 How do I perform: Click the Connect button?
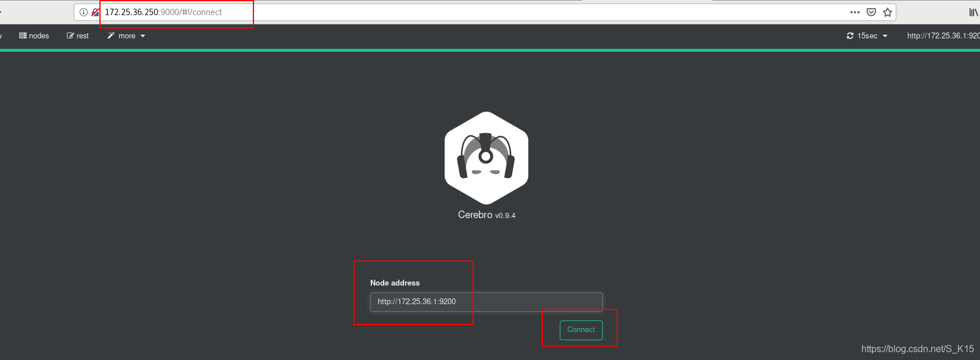[581, 330]
